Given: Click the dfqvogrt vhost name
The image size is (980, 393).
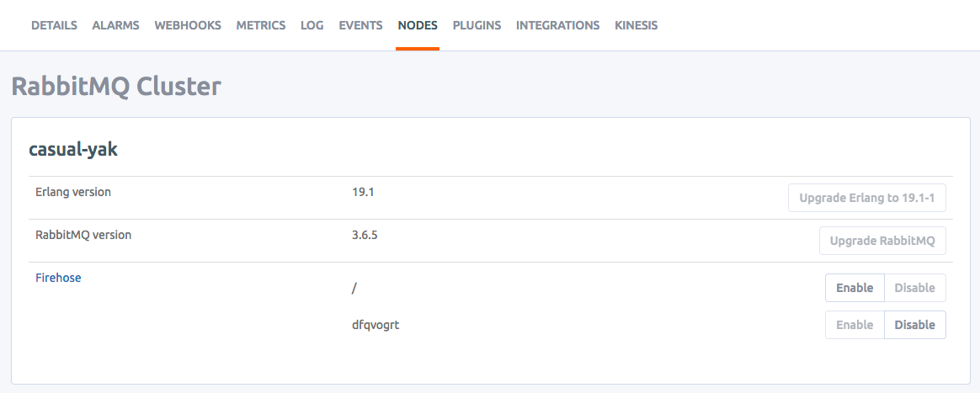Looking at the screenshot, I should 375,326.
